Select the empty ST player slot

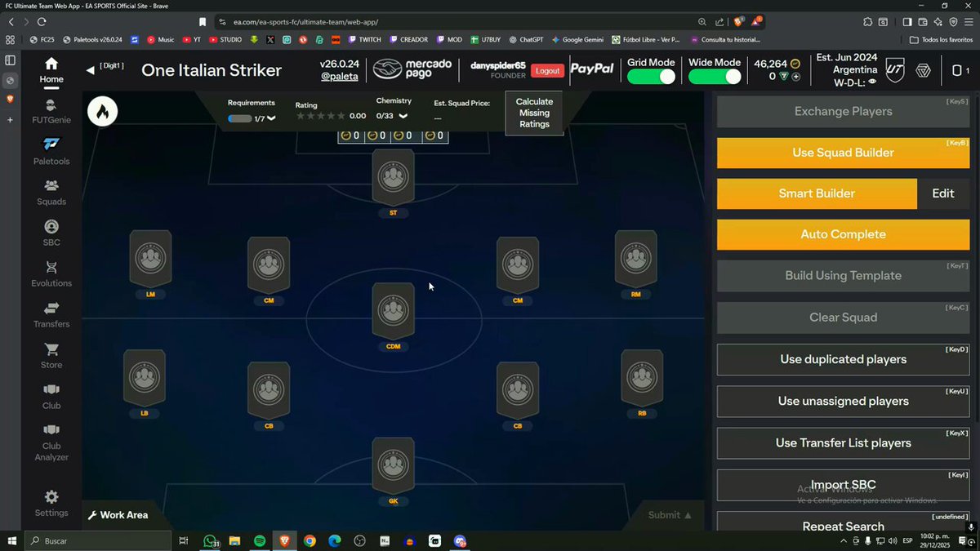coord(393,177)
